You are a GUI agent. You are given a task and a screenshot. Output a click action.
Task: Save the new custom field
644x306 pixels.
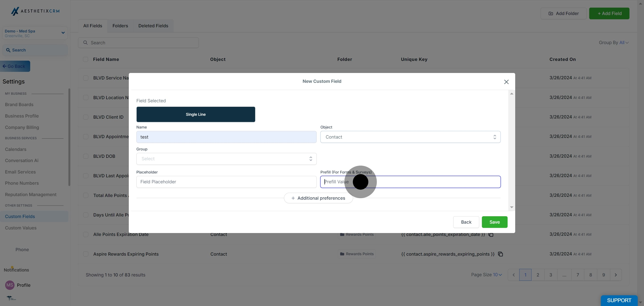(x=494, y=222)
